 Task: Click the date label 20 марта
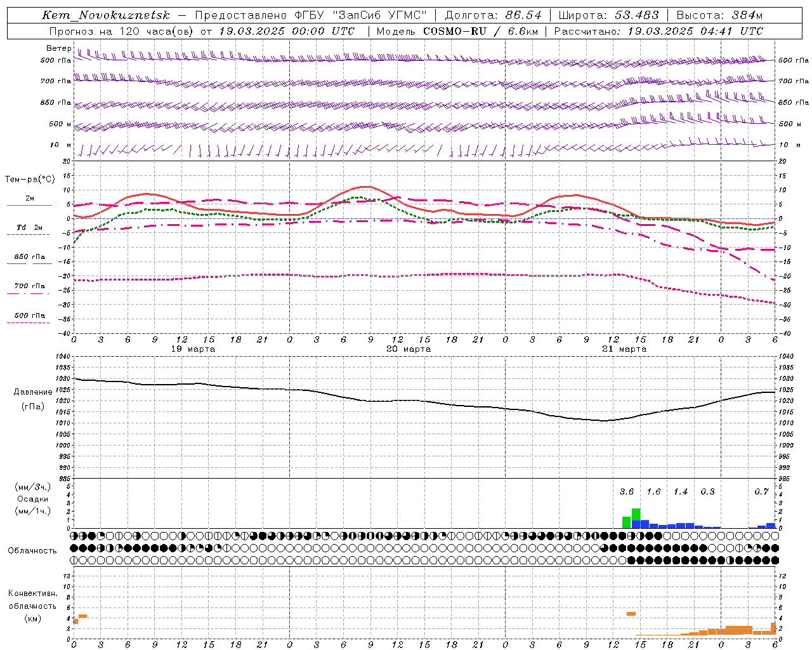409,349
